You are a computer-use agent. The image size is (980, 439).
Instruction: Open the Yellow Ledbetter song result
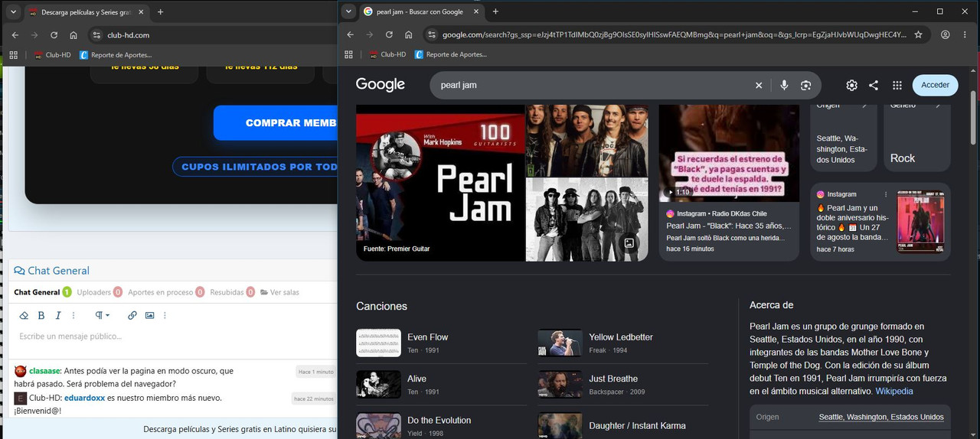[x=622, y=343]
